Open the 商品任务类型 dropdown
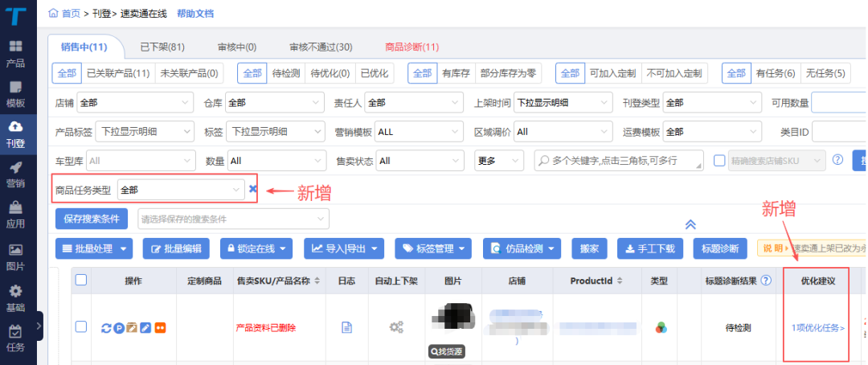The height and width of the screenshot is (365, 868). coord(181,190)
